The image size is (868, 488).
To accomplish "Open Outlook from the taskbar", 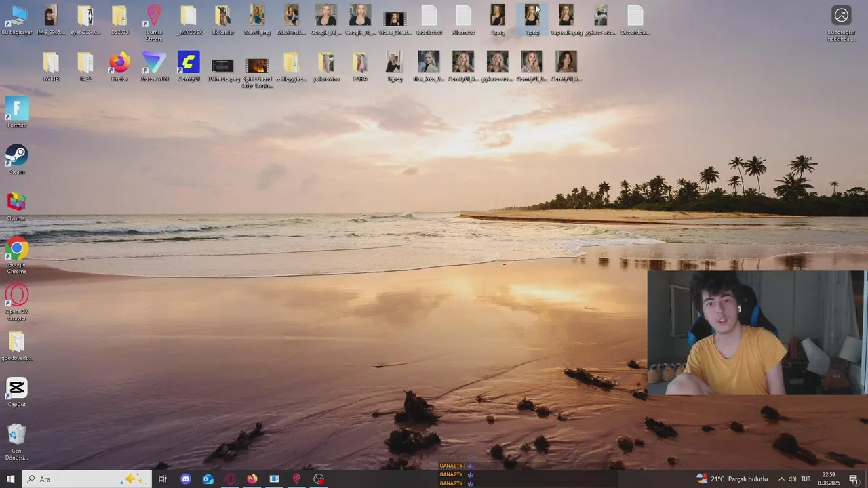I will [x=208, y=479].
